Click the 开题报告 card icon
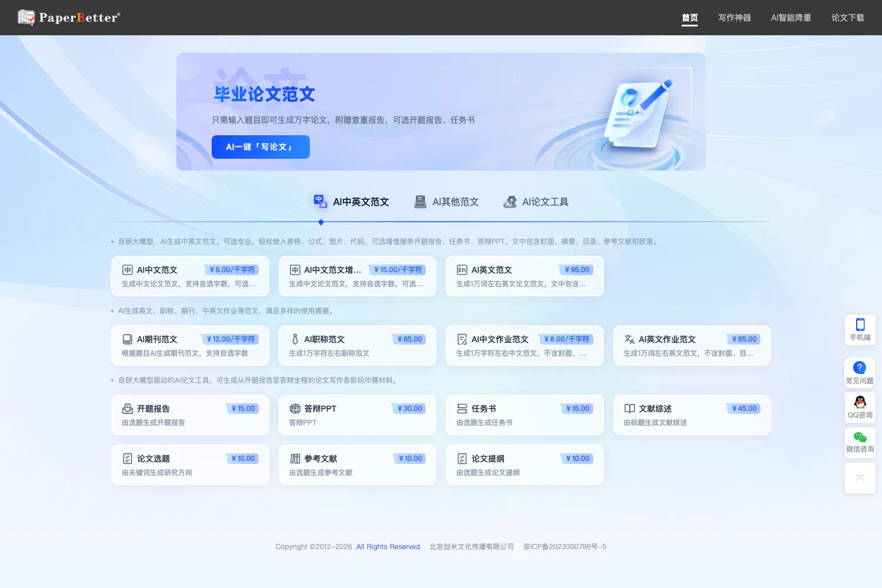The height and width of the screenshot is (588, 882). tap(127, 409)
